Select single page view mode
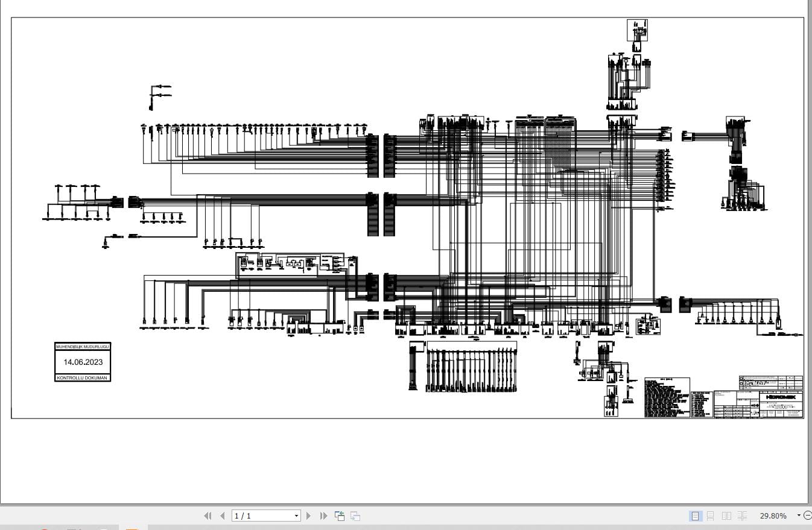This screenshot has height=530, width=812. [x=695, y=516]
